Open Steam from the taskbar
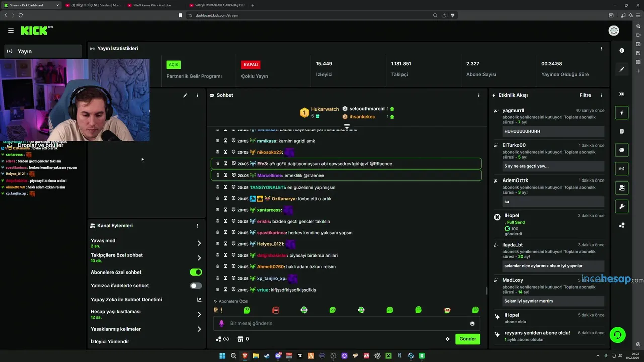The height and width of the screenshot is (362, 644). (x=267, y=356)
